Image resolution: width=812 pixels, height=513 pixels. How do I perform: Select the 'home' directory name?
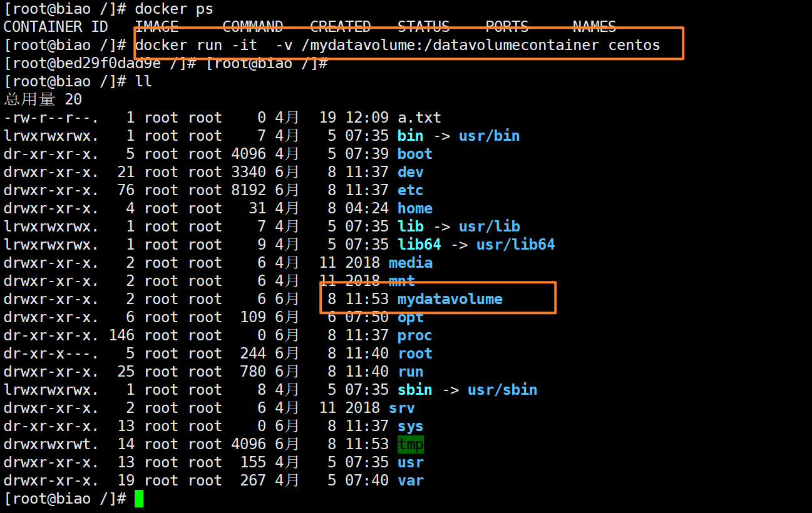pyautogui.click(x=415, y=208)
